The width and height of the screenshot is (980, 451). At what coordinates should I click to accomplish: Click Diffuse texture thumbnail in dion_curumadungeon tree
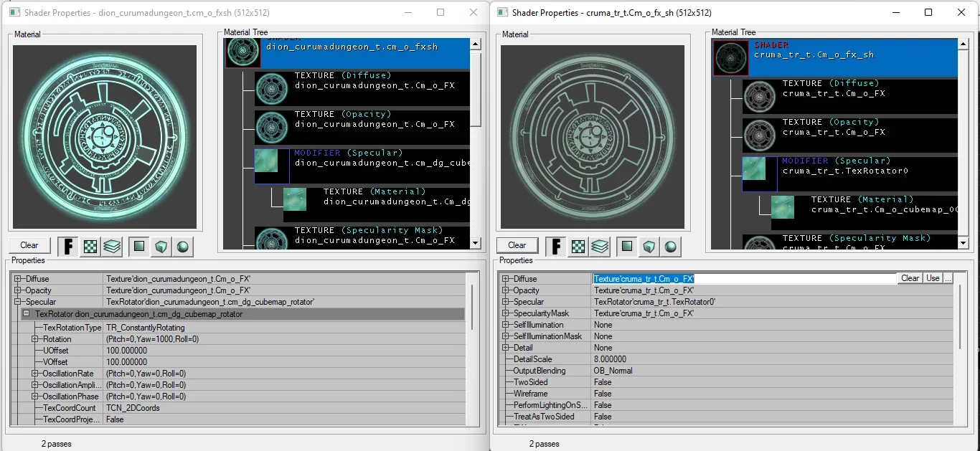pos(272,88)
